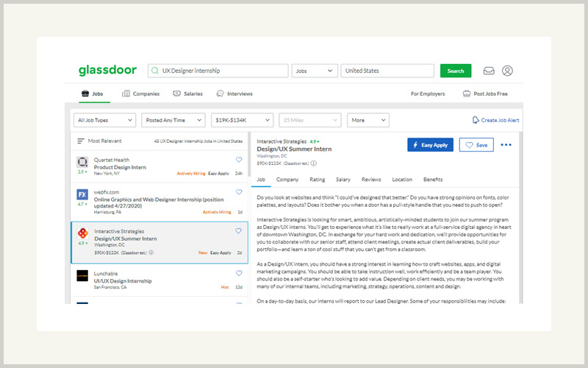Click the Design/UX Summer Intern list title
588x368 pixels.
tap(126, 238)
